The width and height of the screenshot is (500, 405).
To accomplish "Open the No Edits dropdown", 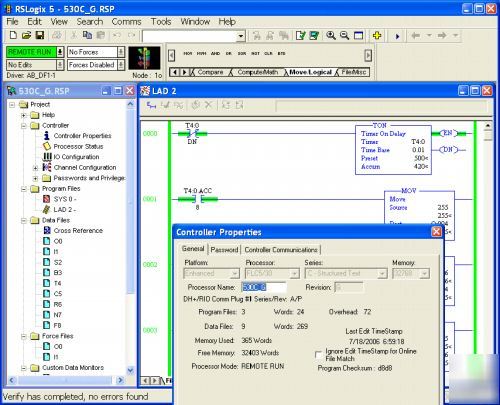I will (x=60, y=65).
